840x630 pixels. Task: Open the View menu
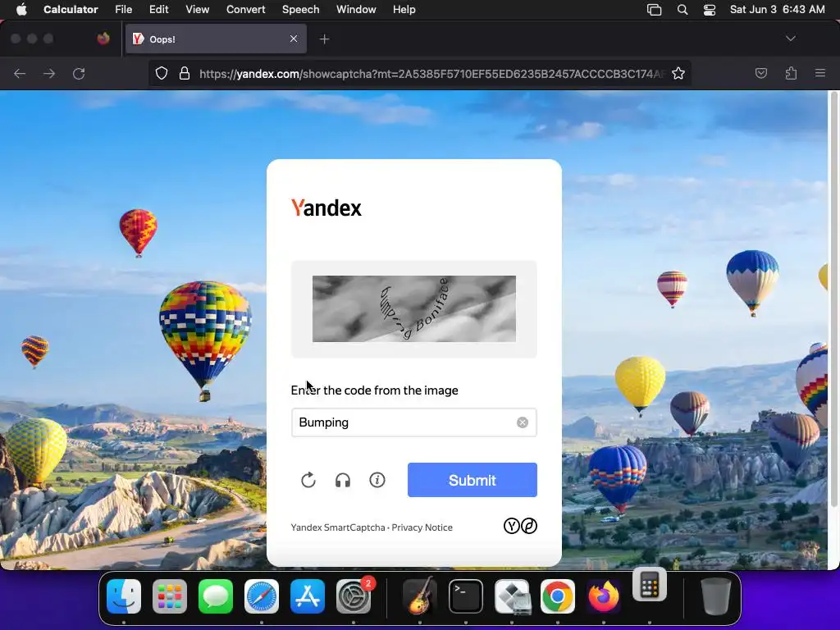(x=197, y=10)
